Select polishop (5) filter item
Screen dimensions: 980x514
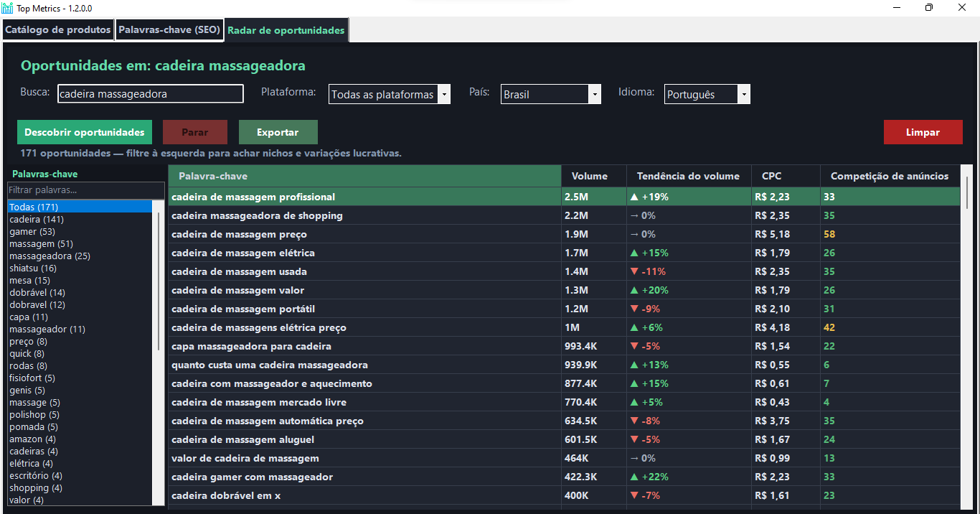pos(80,414)
